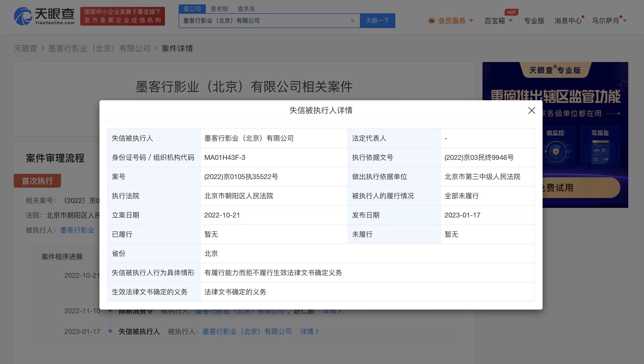Click the 2023-01-17 timeline dot

[110, 331]
